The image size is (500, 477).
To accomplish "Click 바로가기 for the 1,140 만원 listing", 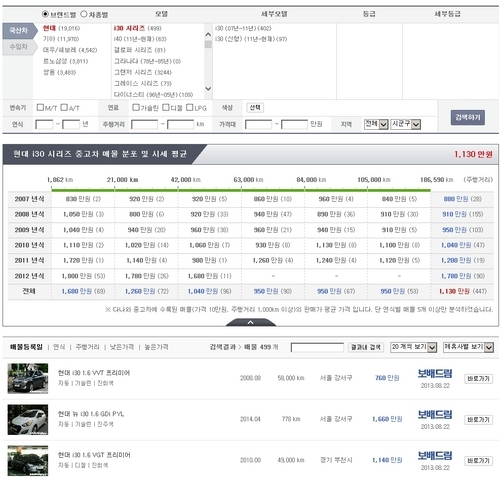I will pyautogui.click(x=478, y=461).
